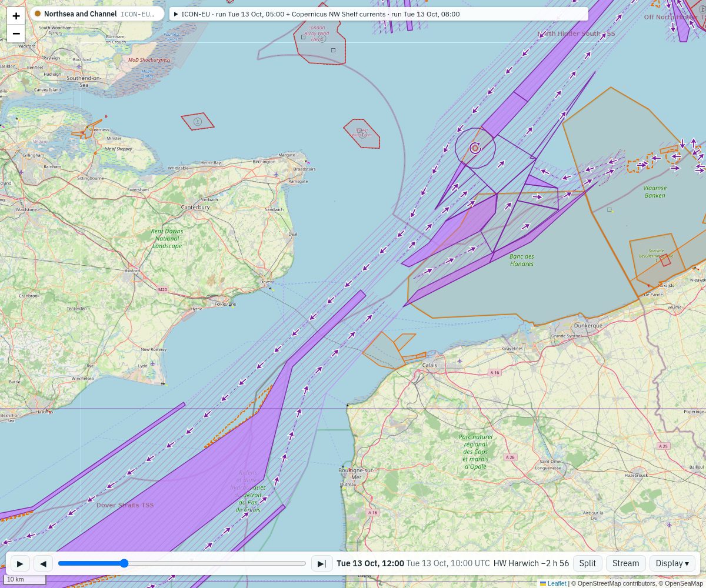Click the Saint-Omer label on the map

click(x=551, y=461)
